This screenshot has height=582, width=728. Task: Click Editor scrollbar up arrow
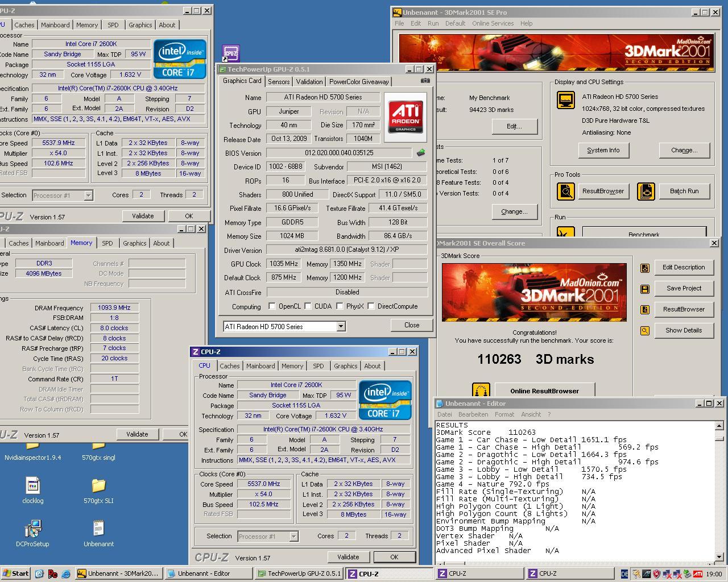[x=719, y=426]
